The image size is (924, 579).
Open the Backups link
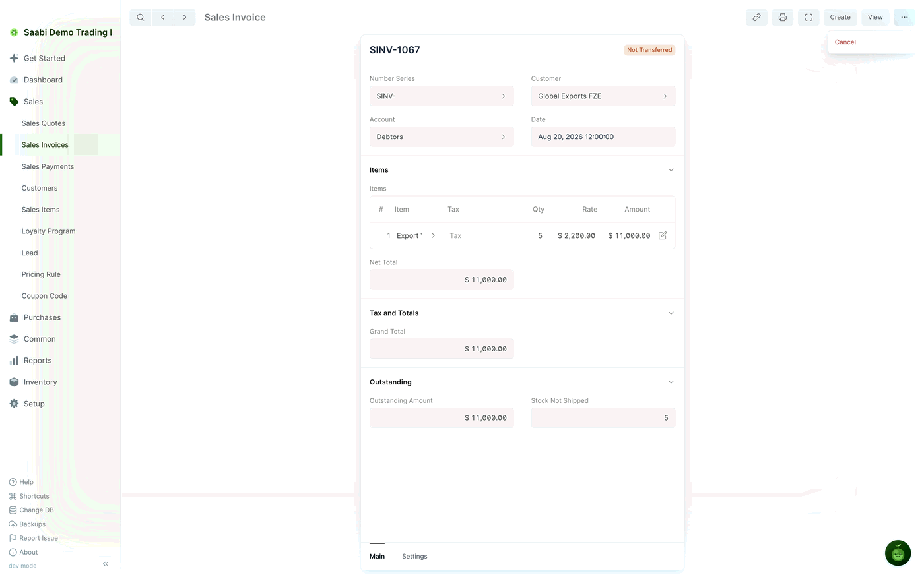tap(27, 524)
